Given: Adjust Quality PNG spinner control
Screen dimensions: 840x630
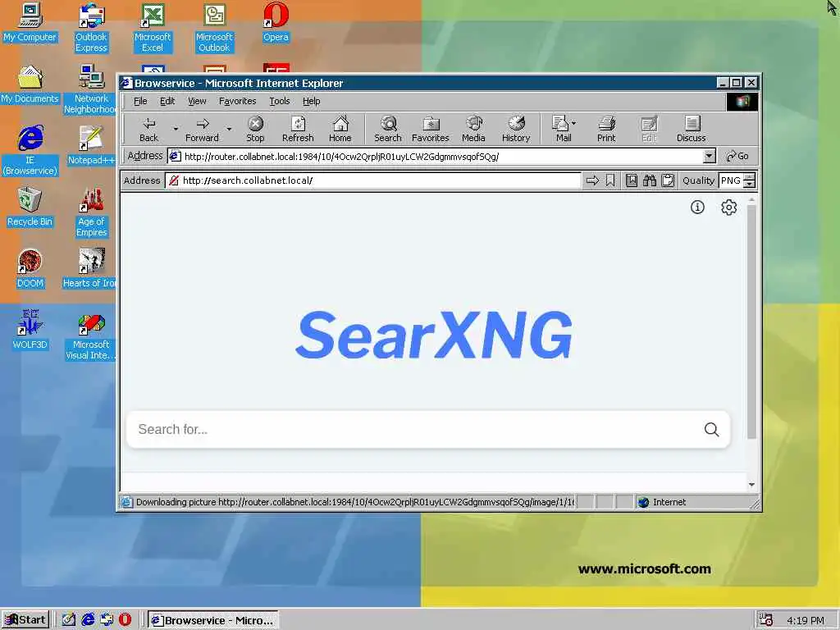Looking at the screenshot, I should [750, 180].
